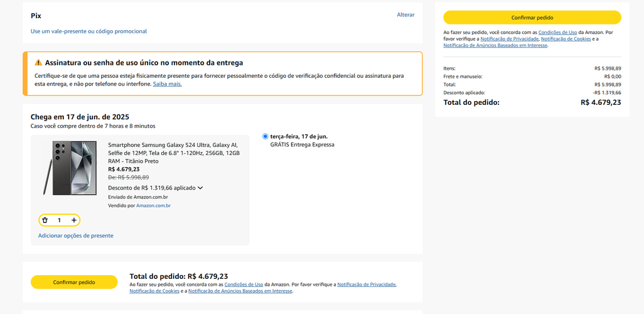Open bottom Notificação de Anúncios Baseados em Interesse
Image resolution: width=644 pixels, height=314 pixels.
click(x=240, y=291)
